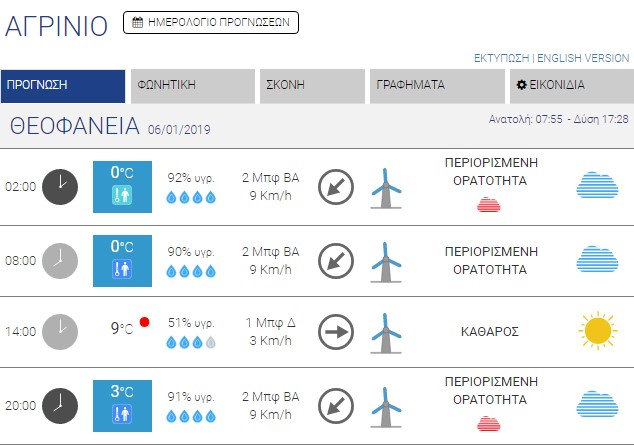Click the 20:00 blue fog cloud icon
634x445 pixels.
(x=596, y=405)
